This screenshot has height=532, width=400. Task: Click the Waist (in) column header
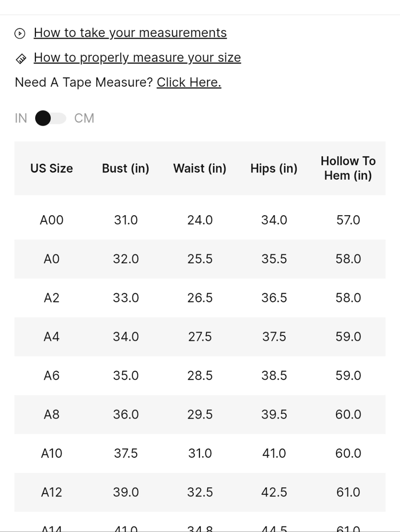tap(200, 168)
